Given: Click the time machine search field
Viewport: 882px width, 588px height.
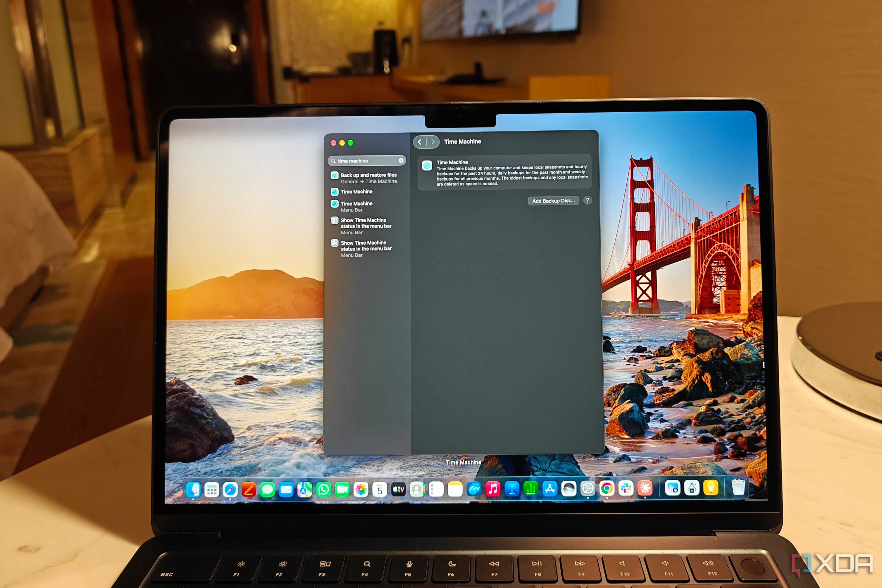Looking at the screenshot, I should [x=367, y=160].
